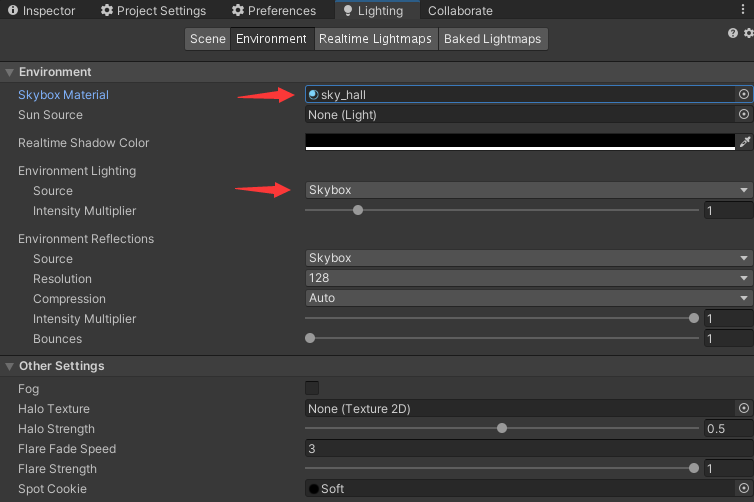Click the Skybox Material label
The image size is (754, 502).
[x=63, y=95]
